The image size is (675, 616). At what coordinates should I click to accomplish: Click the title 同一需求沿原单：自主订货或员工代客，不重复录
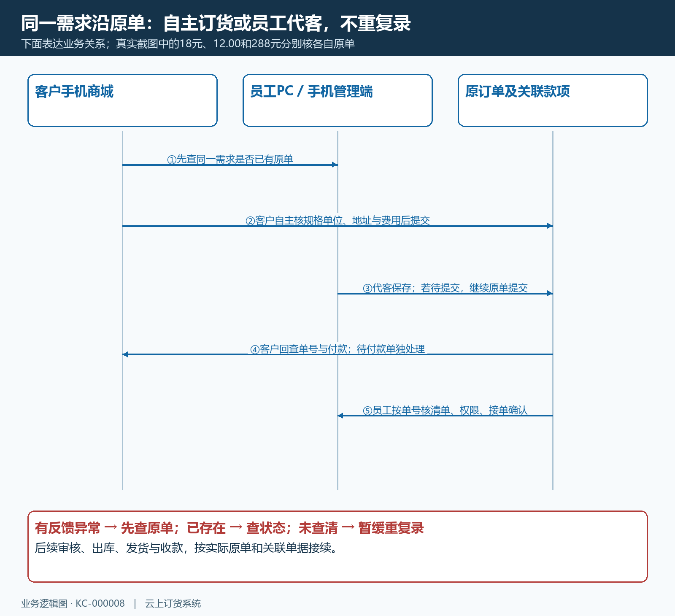point(216,23)
